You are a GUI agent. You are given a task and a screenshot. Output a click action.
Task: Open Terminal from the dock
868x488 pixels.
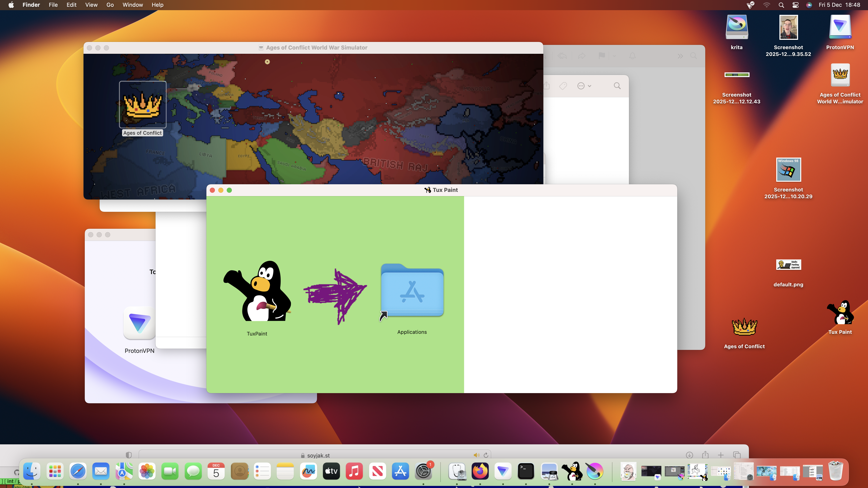(x=526, y=471)
